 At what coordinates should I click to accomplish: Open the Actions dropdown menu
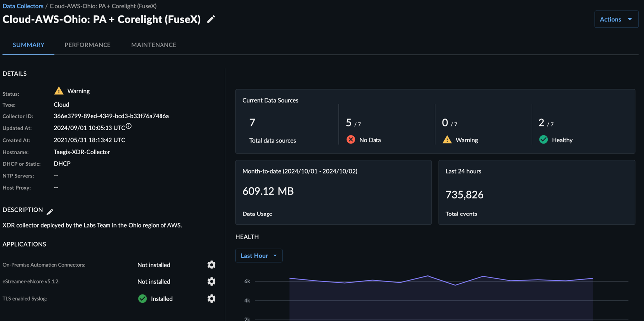(616, 19)
